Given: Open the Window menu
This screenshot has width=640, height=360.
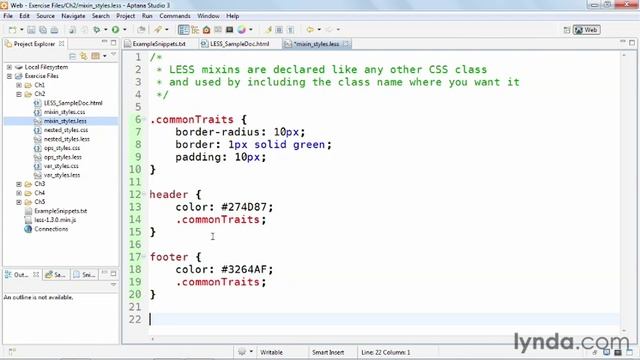Looking at the screenshot, I should [x=208, y=16].
